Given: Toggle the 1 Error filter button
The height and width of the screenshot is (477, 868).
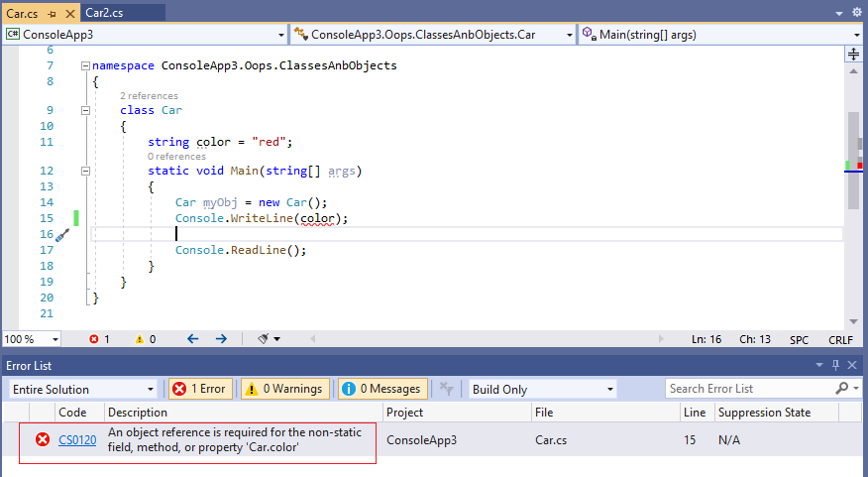Looking at the screenshot, I should tap(200, 389).
